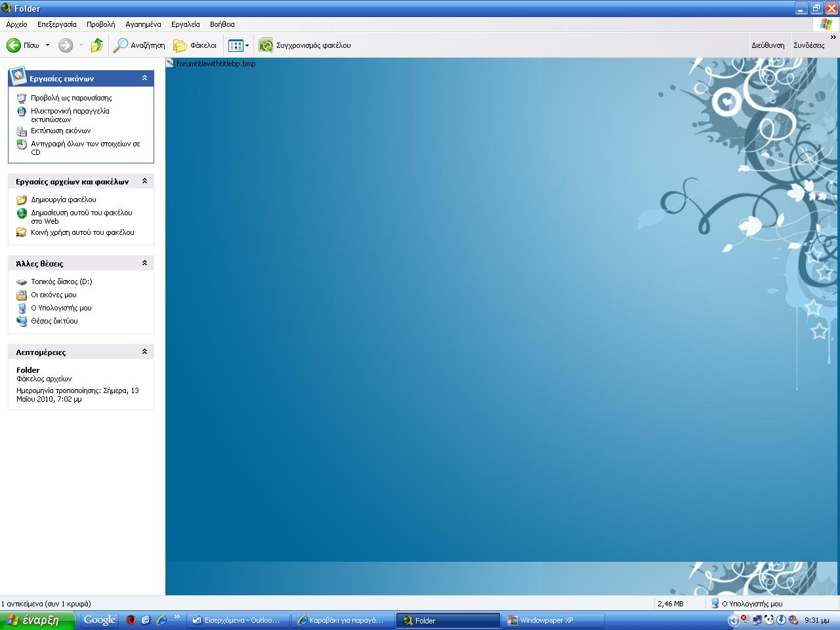
Task: Click the Folder title bar icon
Action: click(x=7, y=8)
